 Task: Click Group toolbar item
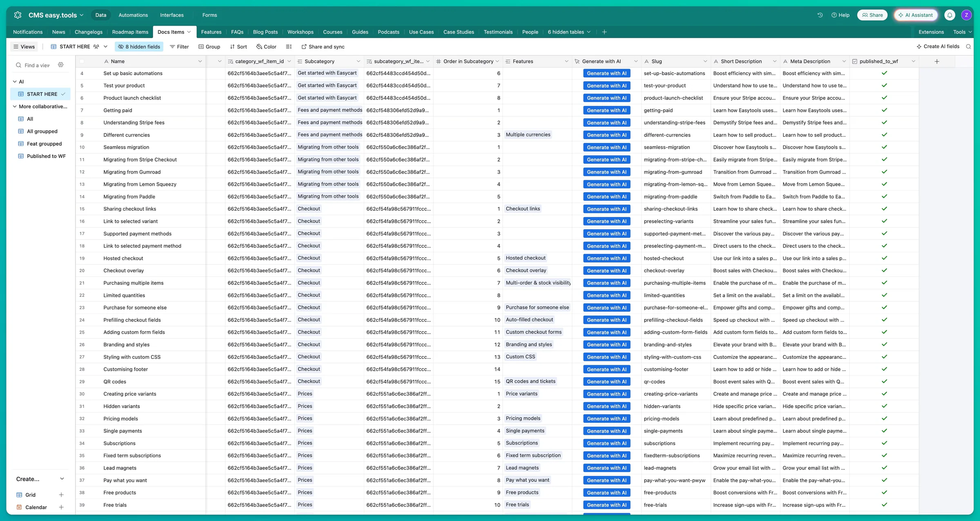[x=209, y=47]
